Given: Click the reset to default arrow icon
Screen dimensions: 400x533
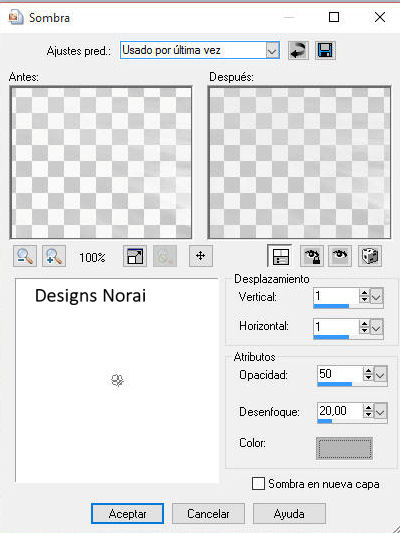Looking at the screenshot, I should (x=298, y=51).
